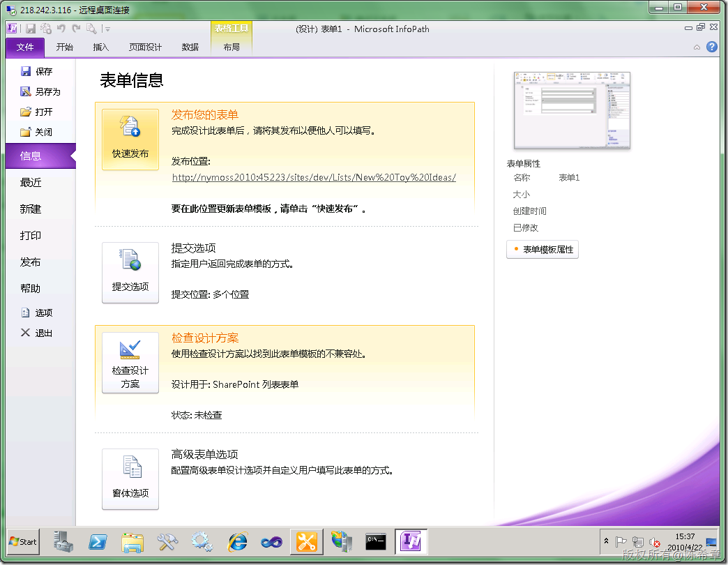Choose 关闭 in the backstage menu
728x565 pixels.
(x=37, y=133)
